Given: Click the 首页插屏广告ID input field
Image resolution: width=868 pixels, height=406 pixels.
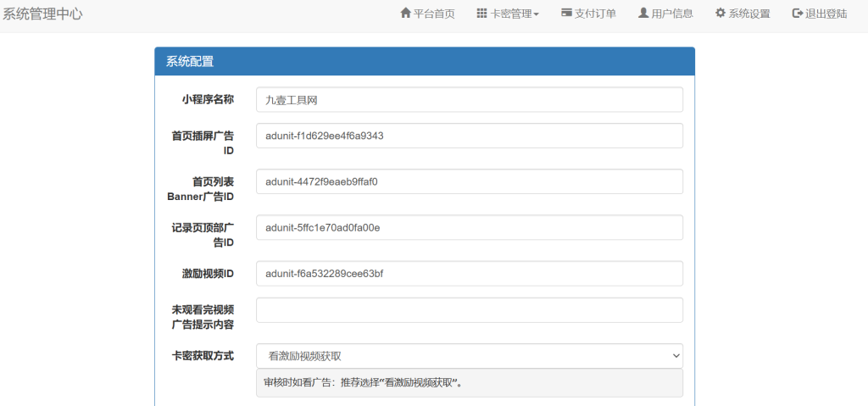Looking at the screenshot, I should (x=469, y=136).
